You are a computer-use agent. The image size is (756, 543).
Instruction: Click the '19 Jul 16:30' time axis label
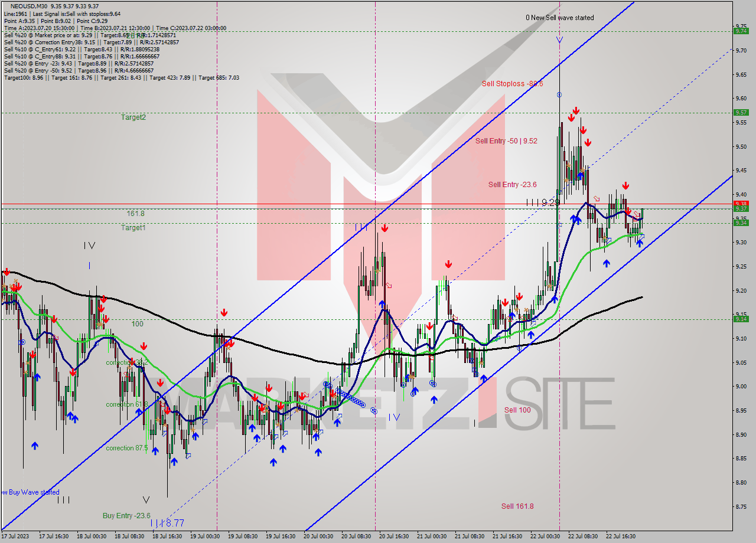click(x=281, y=537)
